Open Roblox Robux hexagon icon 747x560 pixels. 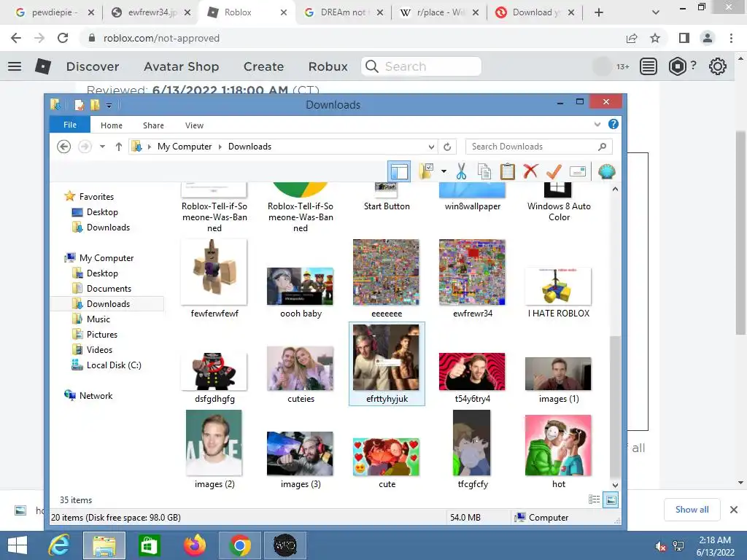point(677,66)
